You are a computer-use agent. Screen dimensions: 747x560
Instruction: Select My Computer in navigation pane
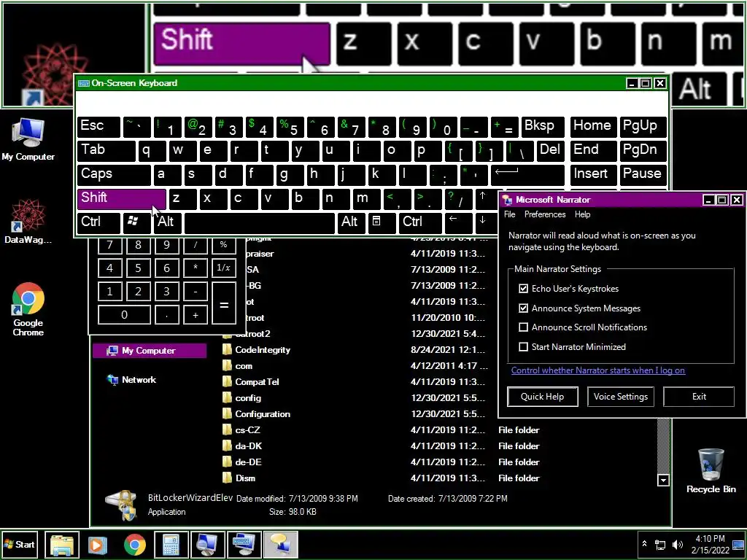click(149, 351)
